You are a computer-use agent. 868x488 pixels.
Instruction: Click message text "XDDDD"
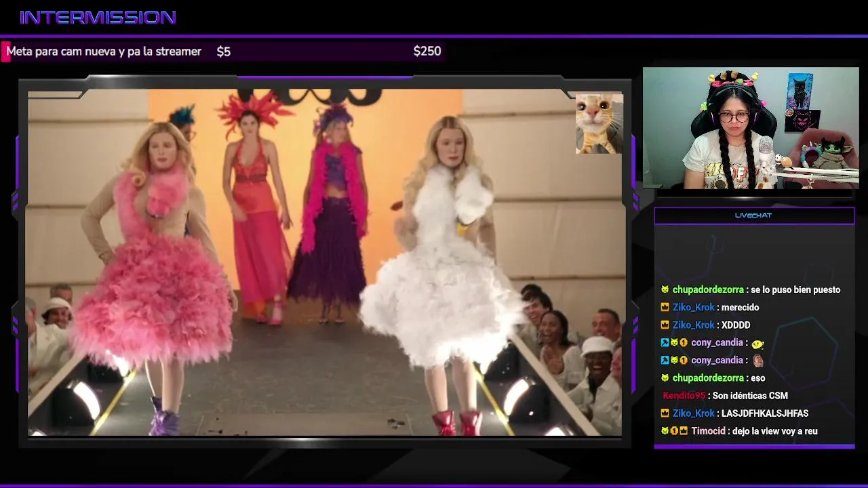point(736,325)
